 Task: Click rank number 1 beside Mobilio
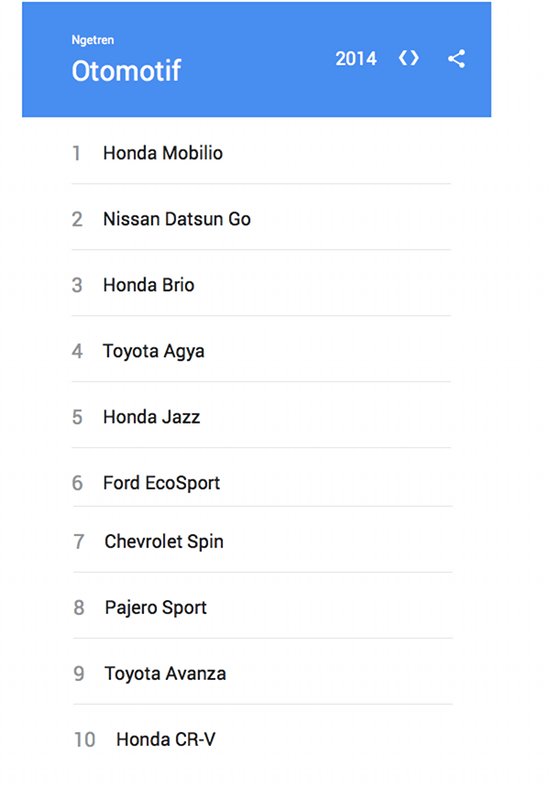[x=76, y=153]
